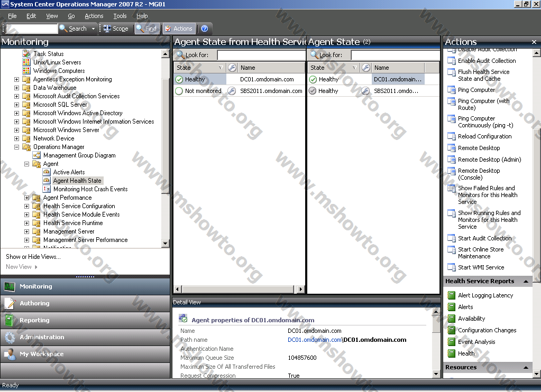The height and width of the screenshot is (392, 541).
Task: Open the Tools menu
Action: (120, 16)
